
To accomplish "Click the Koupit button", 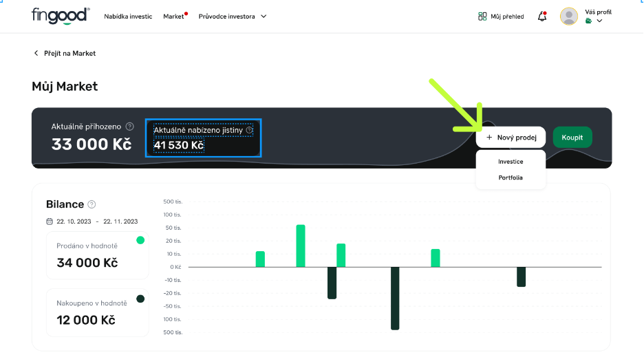I will tap(572, 138).
